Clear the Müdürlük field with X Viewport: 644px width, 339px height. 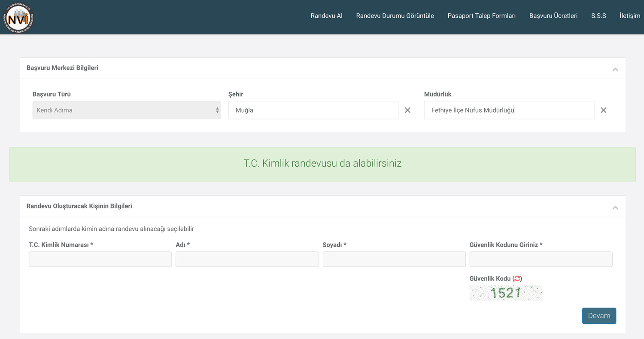[x=603, y=110]
